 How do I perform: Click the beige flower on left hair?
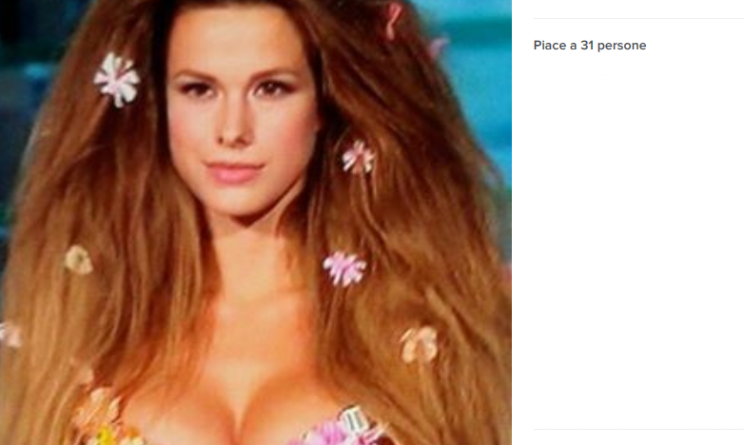pyautogui.click(x=78, y=260)
